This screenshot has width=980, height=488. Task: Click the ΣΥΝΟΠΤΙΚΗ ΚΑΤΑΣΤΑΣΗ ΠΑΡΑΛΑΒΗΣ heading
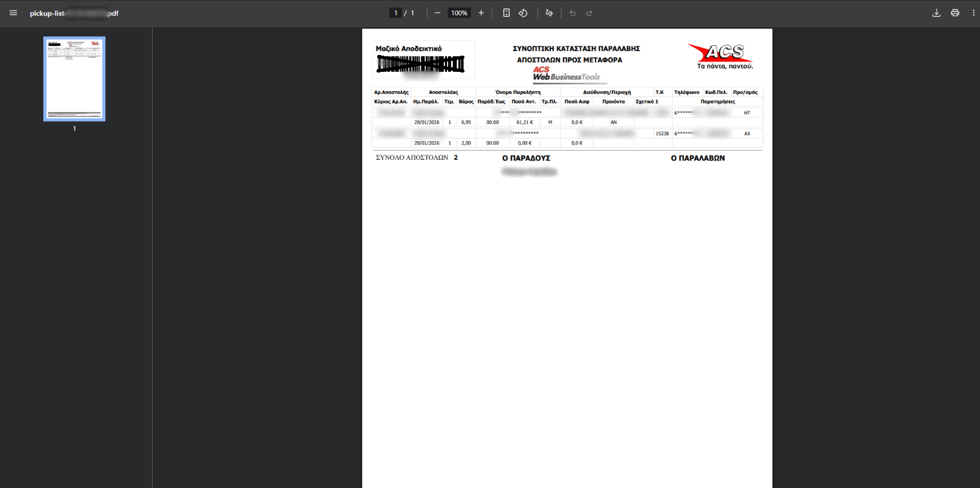click(x=576, y=49)
